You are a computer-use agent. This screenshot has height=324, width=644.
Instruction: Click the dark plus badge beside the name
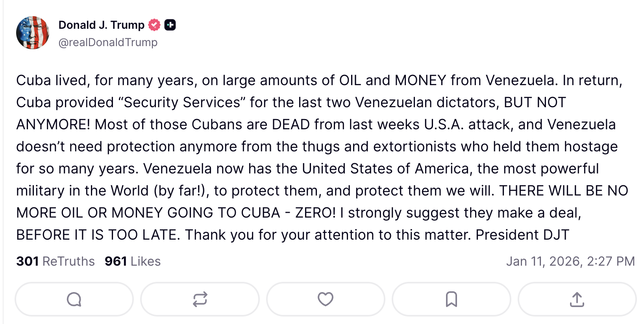pyautogui.click(x=170, y=25)
